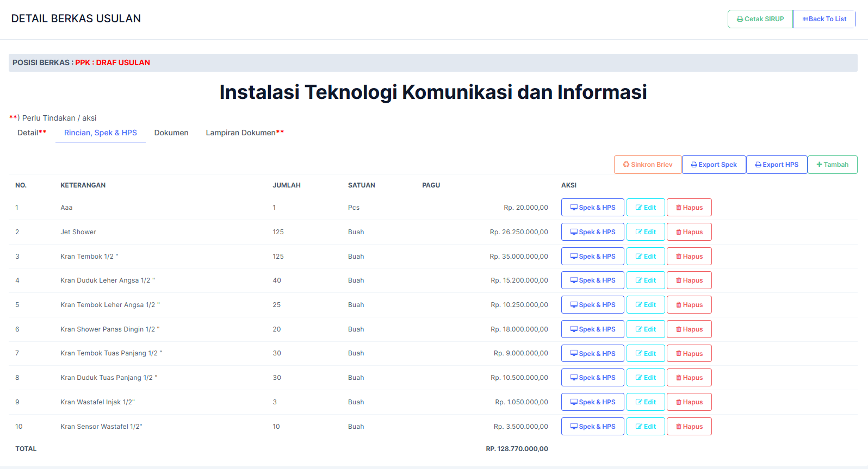Add a new item with Tambah
The height and width of the screenshot is (469, 868).
pos(832,165)
